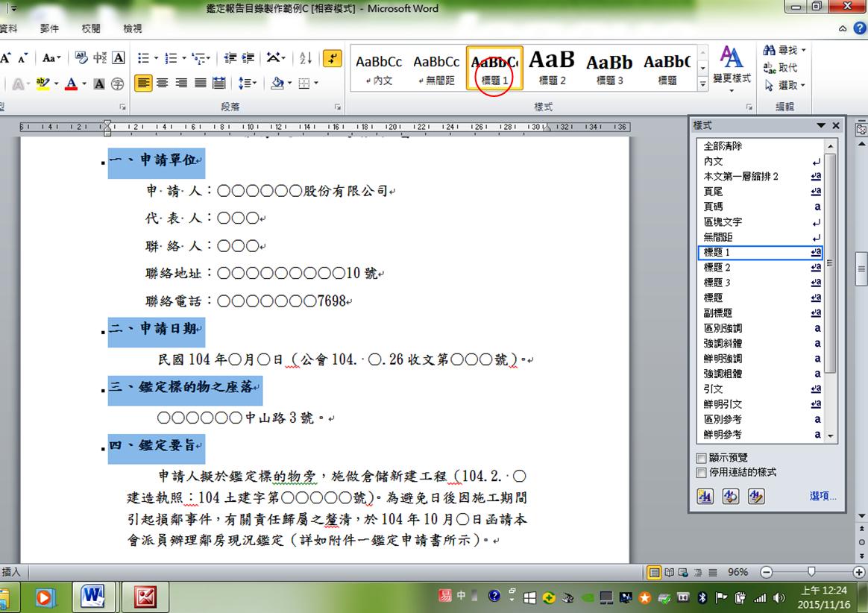
Task: Click the 選項... link in Styles pane
Action: tap(823, 497)
